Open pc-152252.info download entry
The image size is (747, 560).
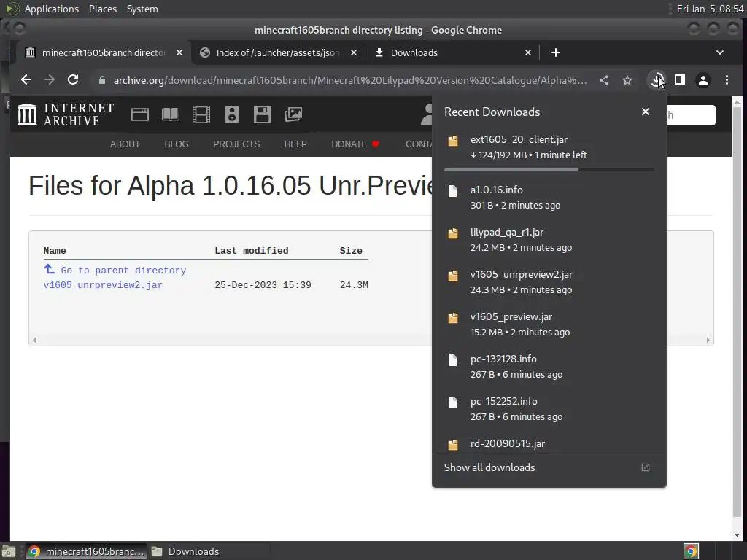[x=549, y=408]
